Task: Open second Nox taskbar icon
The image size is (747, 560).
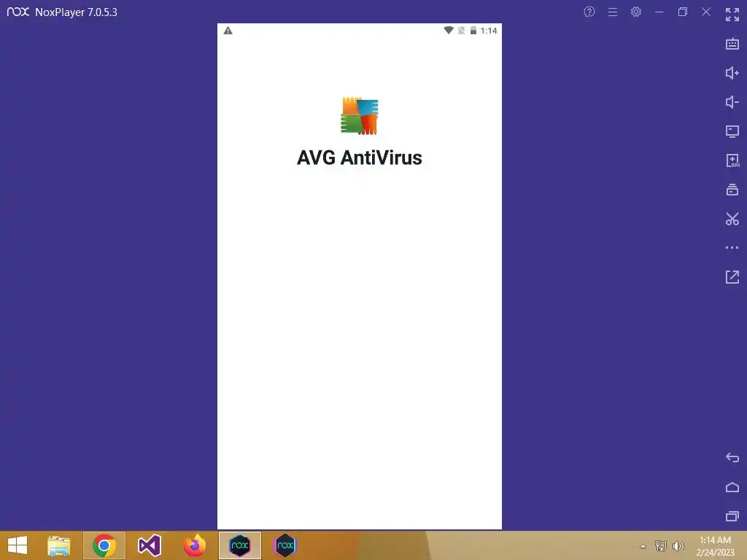Action: 285,545
